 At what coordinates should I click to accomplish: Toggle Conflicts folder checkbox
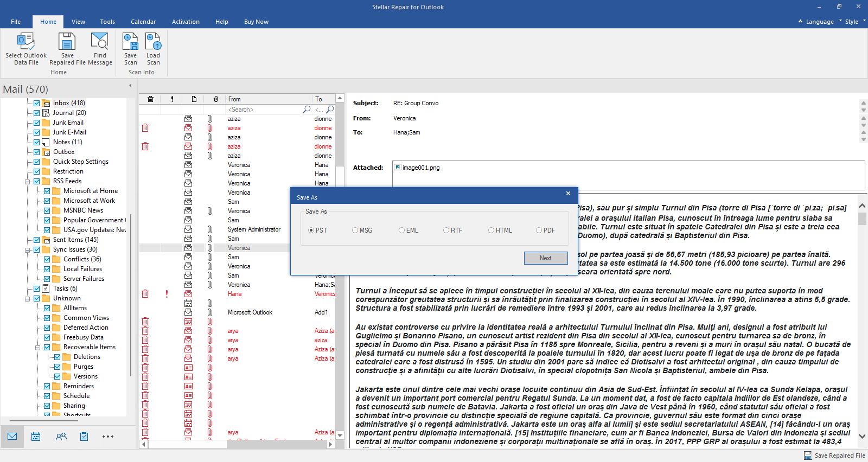pos(47,259)
